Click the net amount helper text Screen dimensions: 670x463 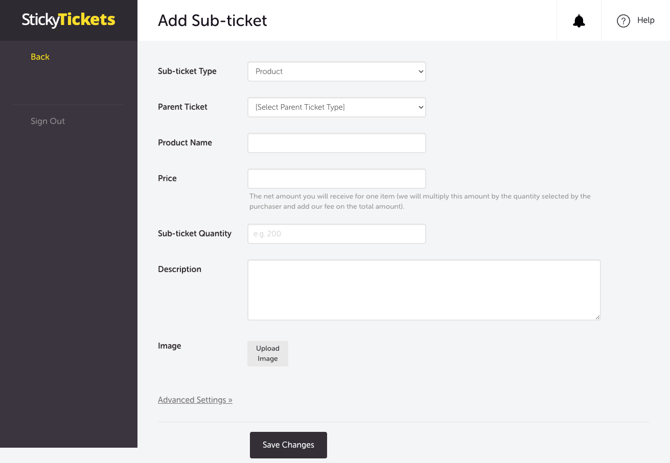tap(420, 201)
